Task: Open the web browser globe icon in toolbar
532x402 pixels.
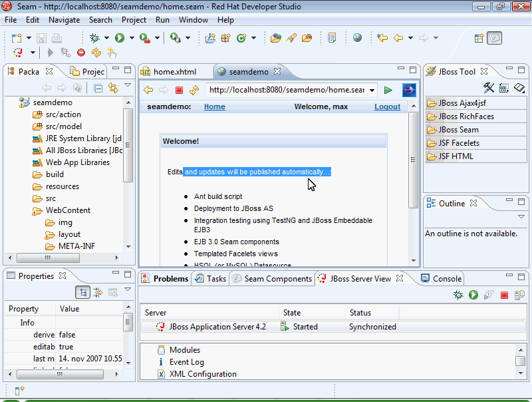Action: [357, 37]
